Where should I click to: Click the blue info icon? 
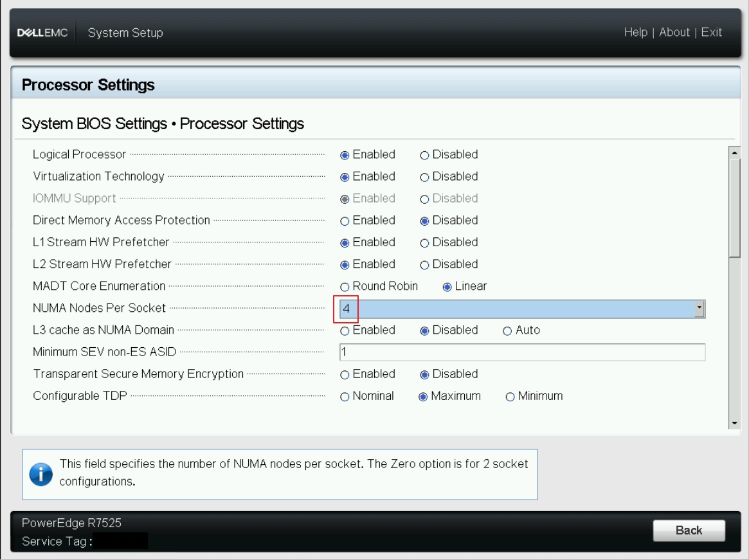[41, 474]
